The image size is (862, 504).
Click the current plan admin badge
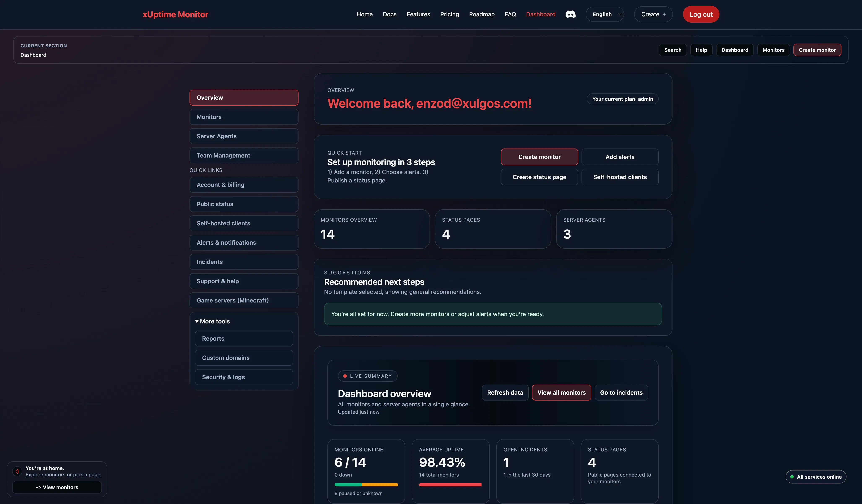click(623, 99)
